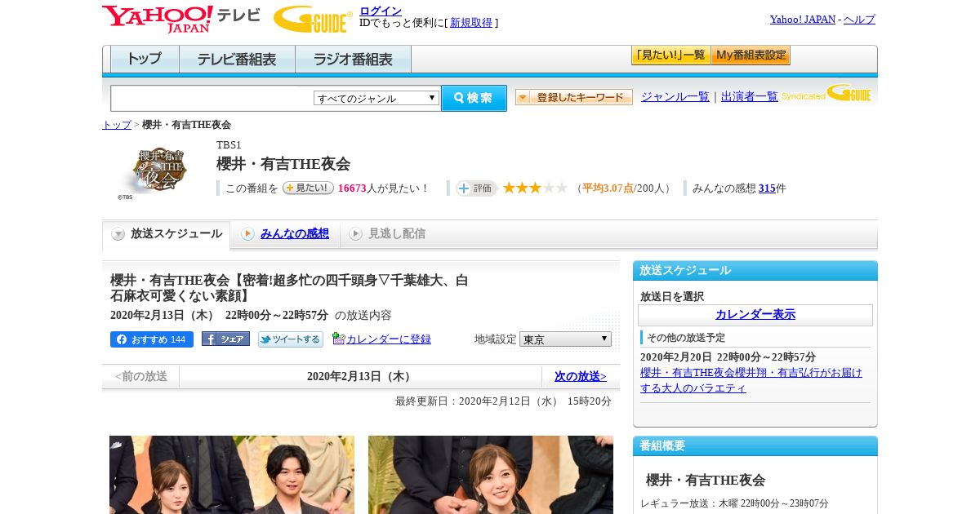Screen dimensions: 980x514
Task: Open the 「見たい!」一覧 button
Action: pos(671,55)
